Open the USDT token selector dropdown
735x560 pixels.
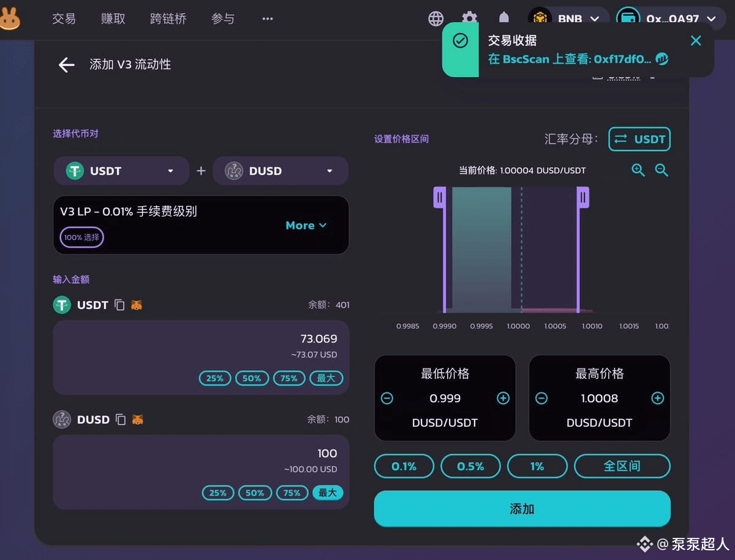click(x=121, y=171)
